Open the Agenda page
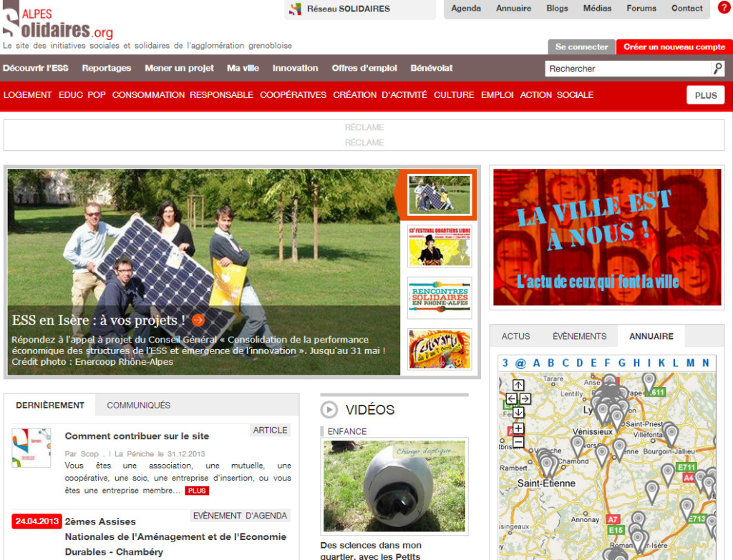 pyautogui.click(x=466, y=9)
